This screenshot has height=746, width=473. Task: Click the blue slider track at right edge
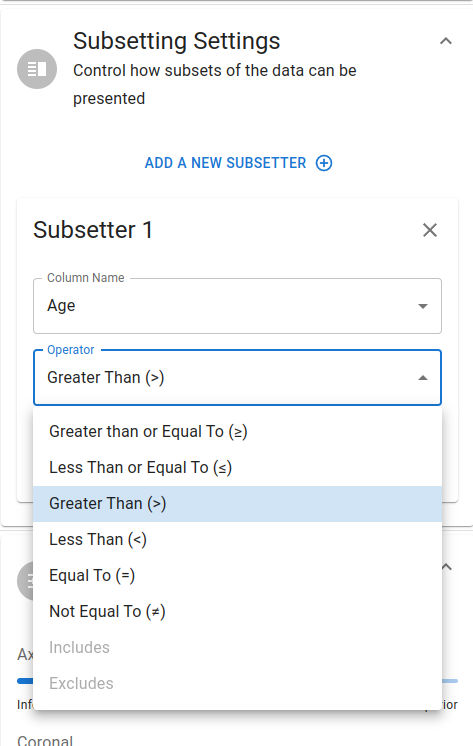450,681
